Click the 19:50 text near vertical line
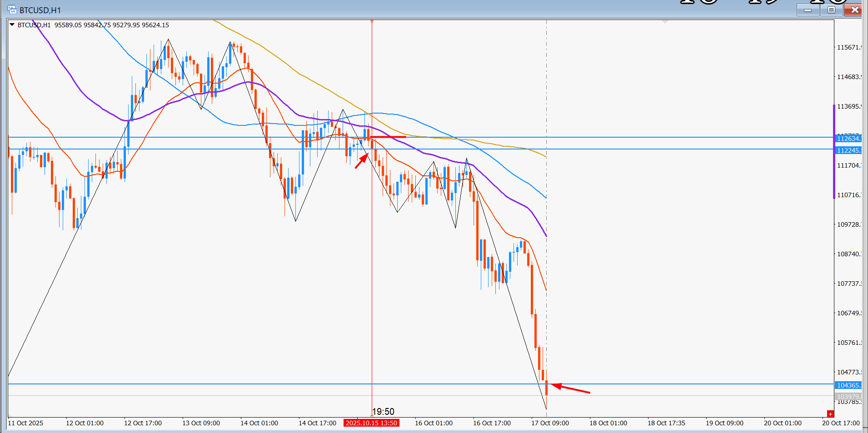This screenshot has height=433, width=868. pyautogui.click(x=383, y=412)
